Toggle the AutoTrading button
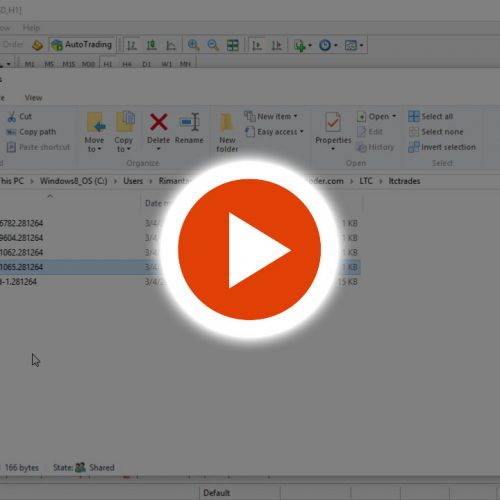The width and height of the screenshot is (500, 500). (x=82, y=45)
